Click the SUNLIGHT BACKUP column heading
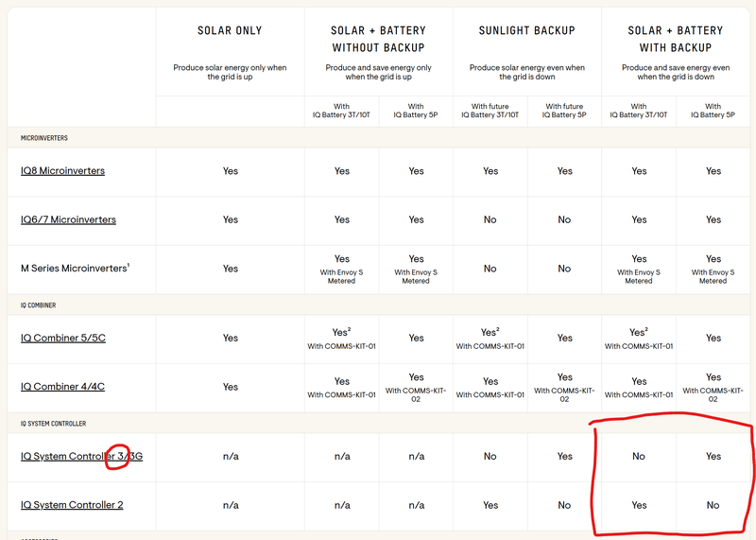The width and height of the screenshot is (756, 540). (x=527, y=30)
